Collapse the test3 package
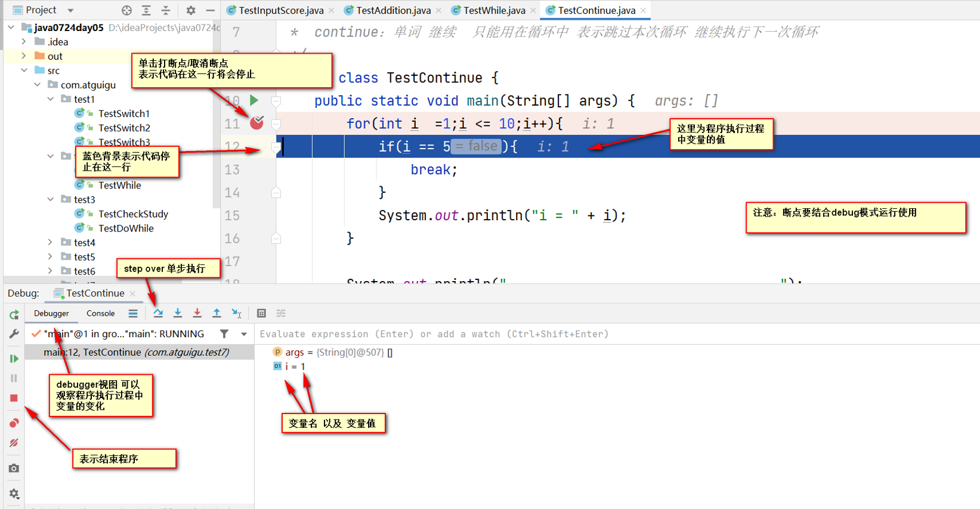Viewport: 980px width, 509px height. (x=50, y=199)
